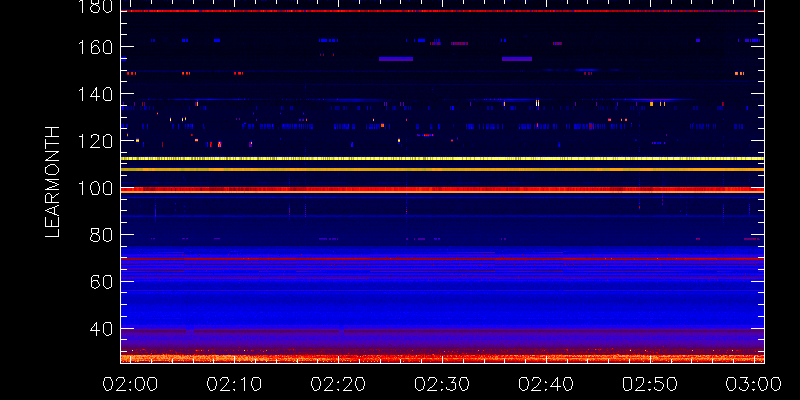Click the 100 frequency axis label
Screen dimensions: 800x400
(x=95, y=188)
